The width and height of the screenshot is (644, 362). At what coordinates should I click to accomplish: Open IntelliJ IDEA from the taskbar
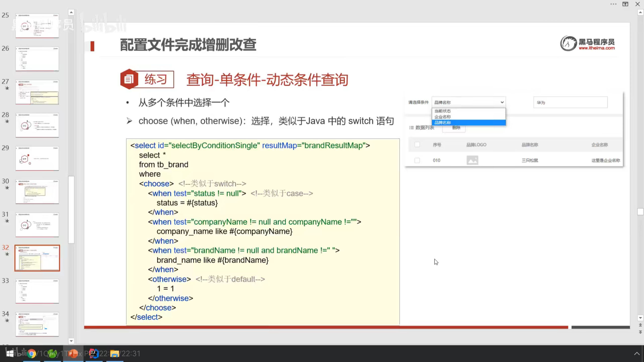click(x=94, y=354)
